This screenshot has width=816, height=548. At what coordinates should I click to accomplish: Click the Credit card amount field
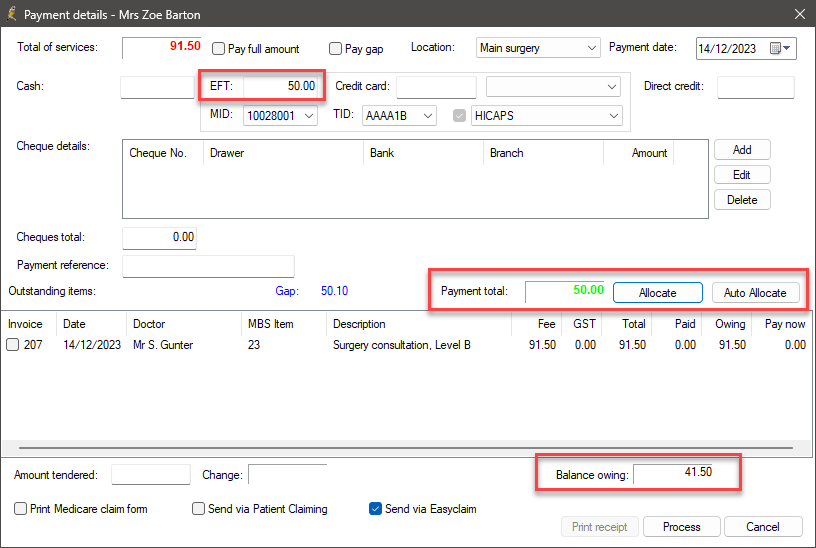436,87
